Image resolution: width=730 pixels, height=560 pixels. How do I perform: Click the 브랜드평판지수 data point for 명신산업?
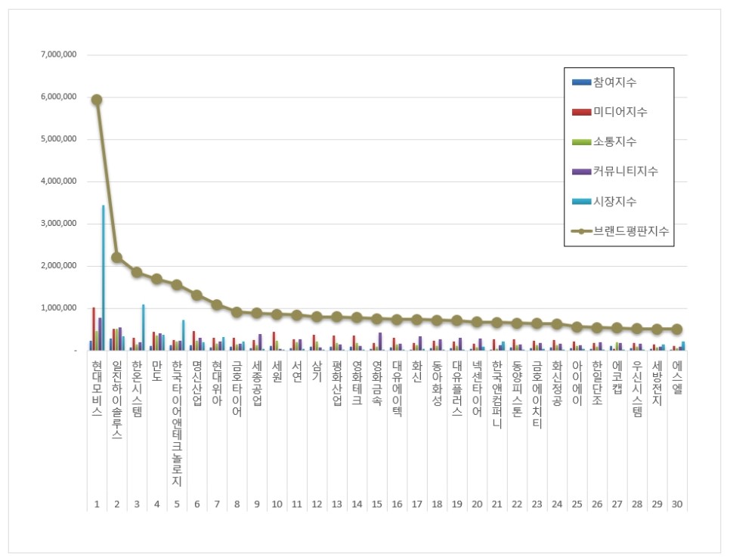pyautogui.click(x=197, y=295)
